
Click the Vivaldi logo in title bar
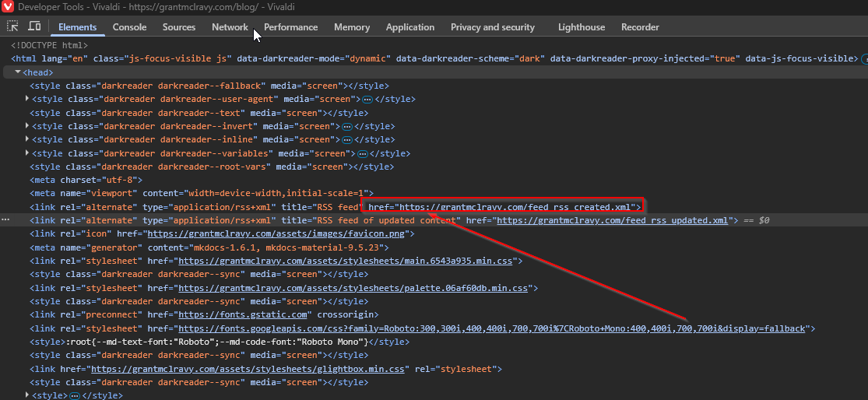pyautogui.click(x=8, y=7)
